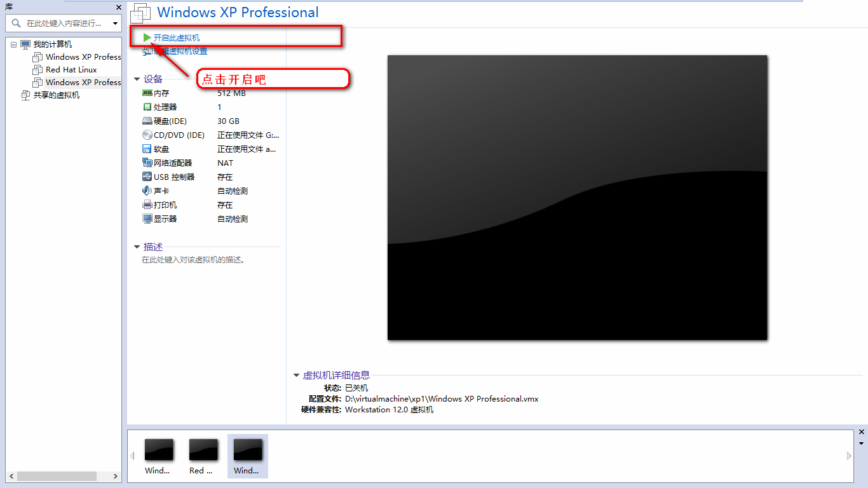
Task: Click the library horizontal scrollbar thumb
Action: 57,476
